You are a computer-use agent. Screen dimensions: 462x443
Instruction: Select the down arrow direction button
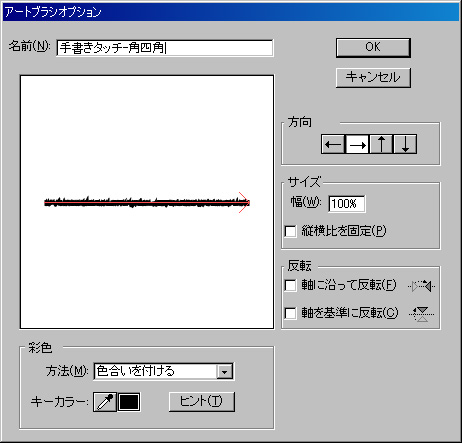click(x=405, y=144)
